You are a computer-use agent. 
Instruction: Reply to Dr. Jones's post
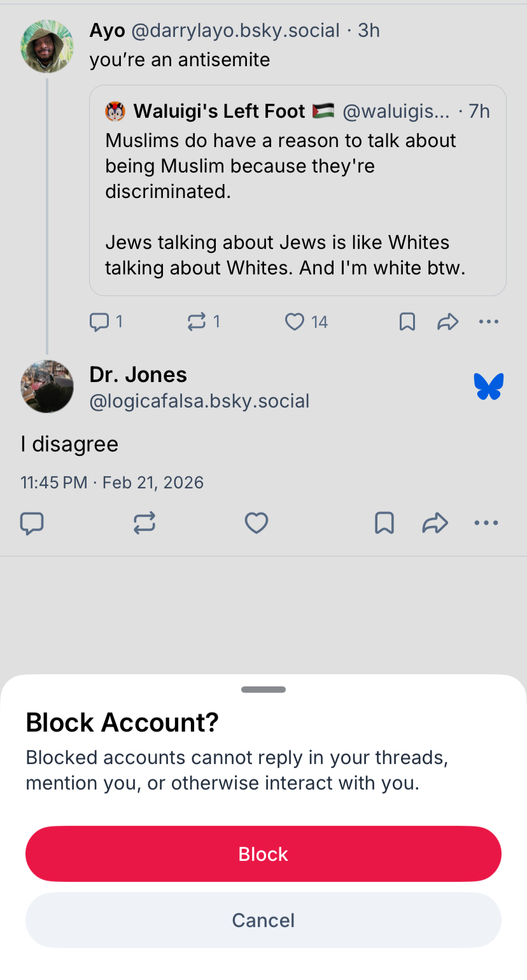tap(32, 523)
